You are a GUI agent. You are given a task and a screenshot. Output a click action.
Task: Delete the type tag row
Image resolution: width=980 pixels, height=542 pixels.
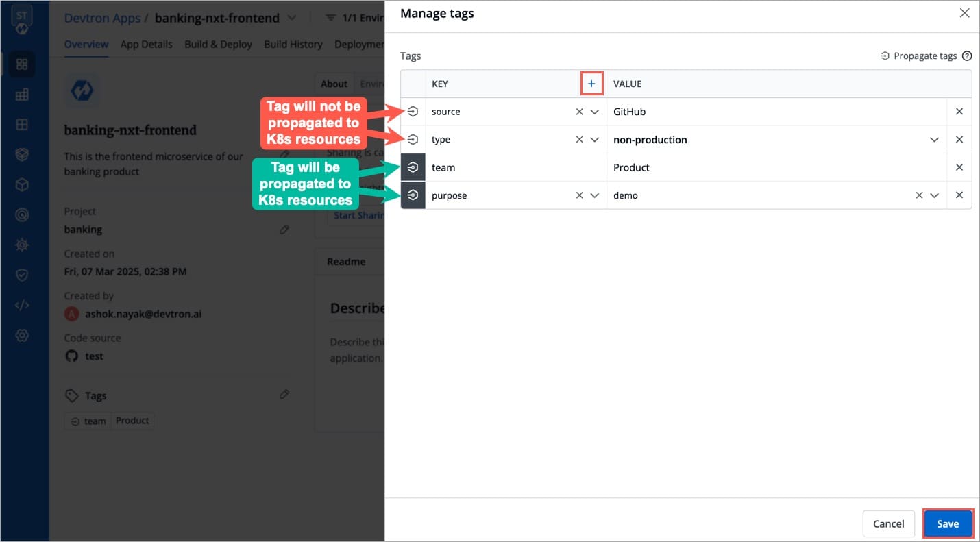coord(959,140)
